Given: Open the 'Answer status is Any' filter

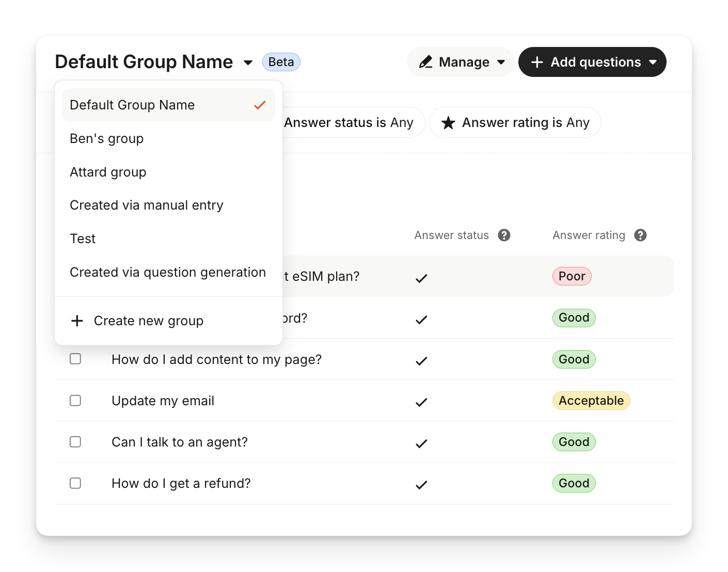Looking at the screenshot, I should (351, 123).
